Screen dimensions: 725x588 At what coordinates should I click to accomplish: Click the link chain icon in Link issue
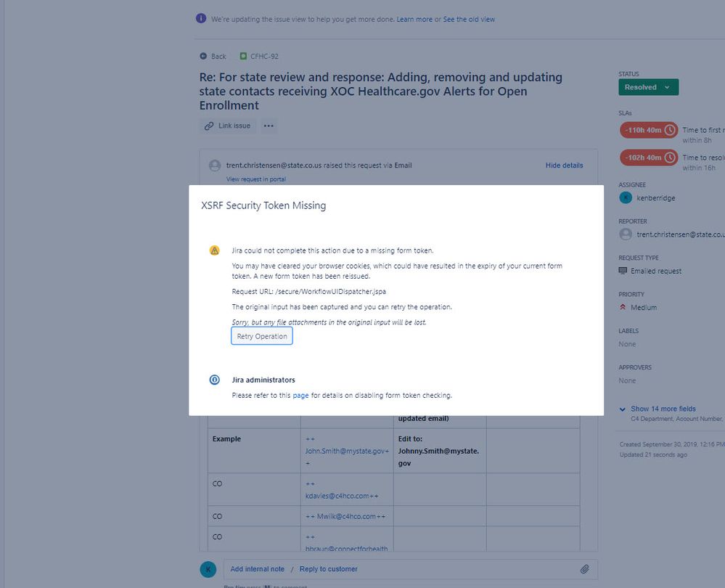[x=209, y=126]
